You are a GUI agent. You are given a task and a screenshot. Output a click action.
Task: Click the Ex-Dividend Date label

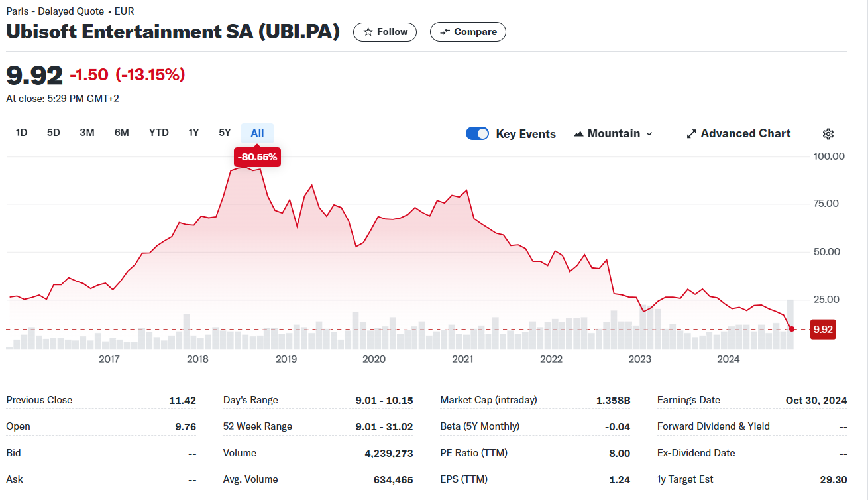point(696,453)
